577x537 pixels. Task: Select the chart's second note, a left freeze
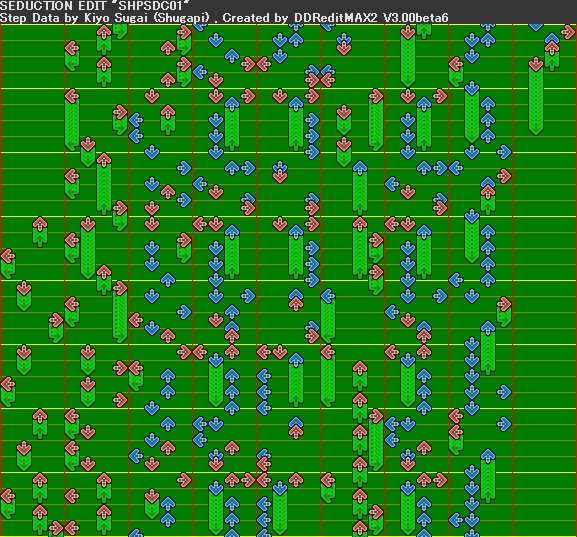(x=8, y=264)
